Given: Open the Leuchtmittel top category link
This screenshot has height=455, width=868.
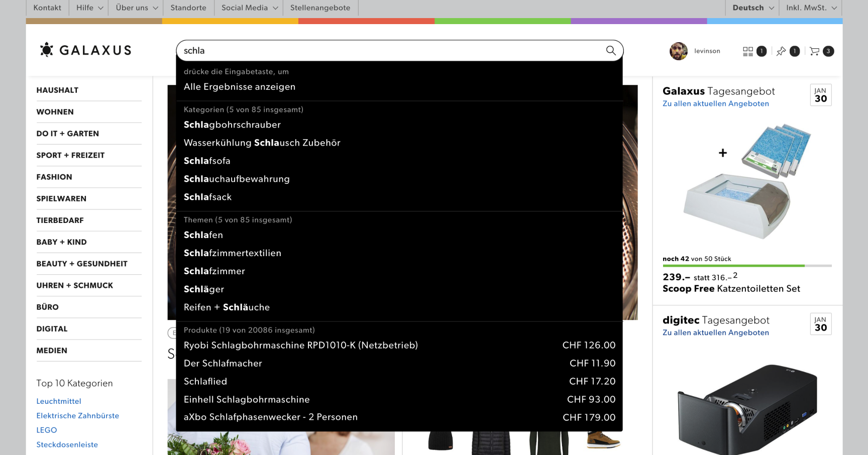Looking at the screenshot, I should [59, 401].
